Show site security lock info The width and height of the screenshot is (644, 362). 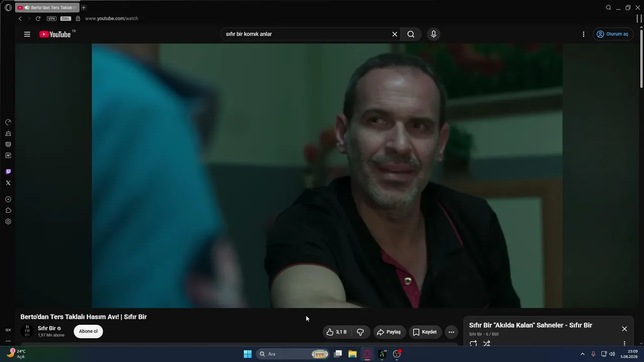tap(78, 19)
